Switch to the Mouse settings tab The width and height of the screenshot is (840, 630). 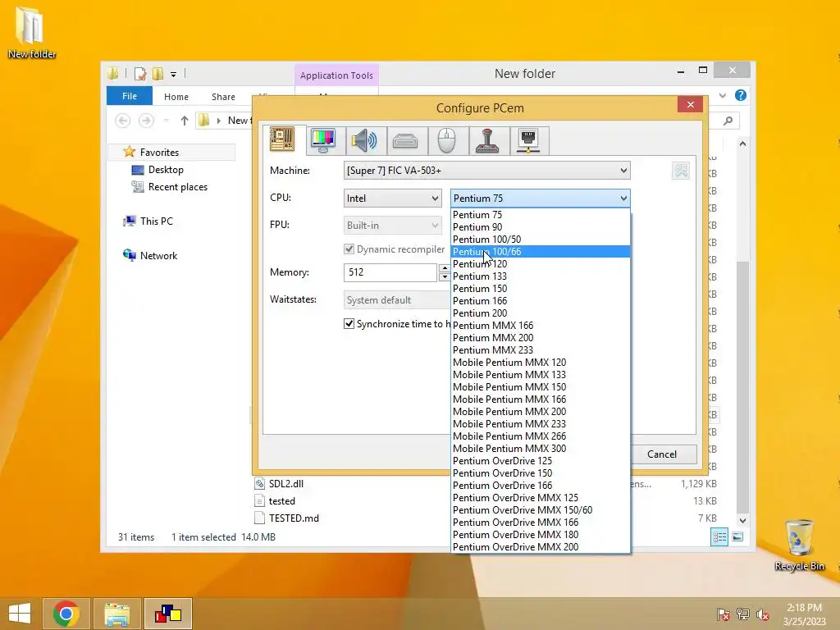pyautogui.click(x=446, y=141)
